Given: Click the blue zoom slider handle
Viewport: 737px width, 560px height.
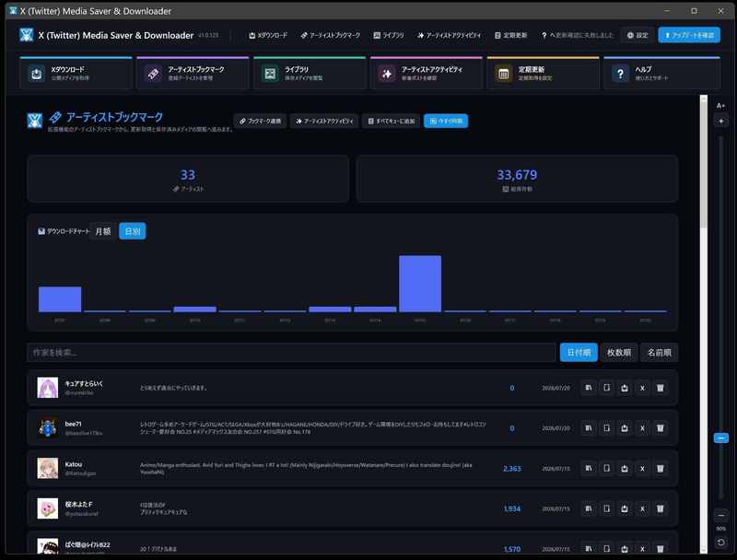Looking at the screenshot, I should (x=720, y=437).
